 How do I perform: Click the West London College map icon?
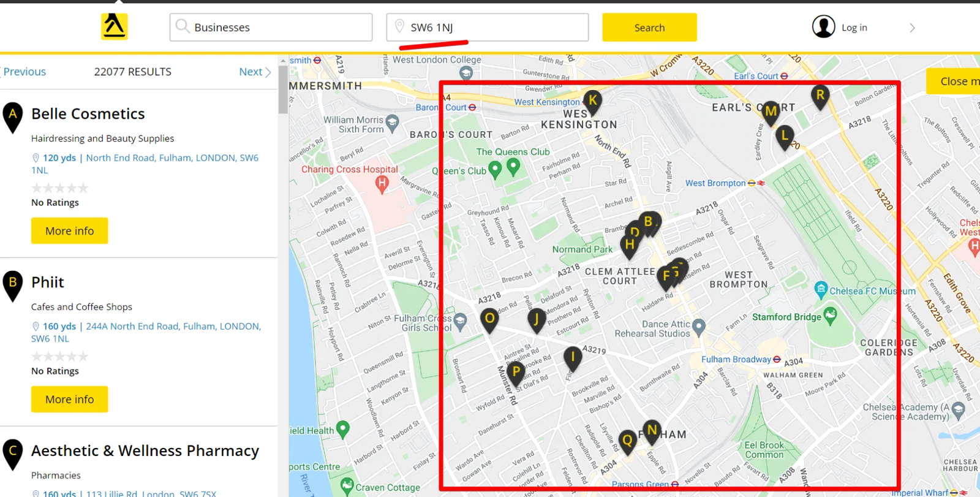pos(466,74)
